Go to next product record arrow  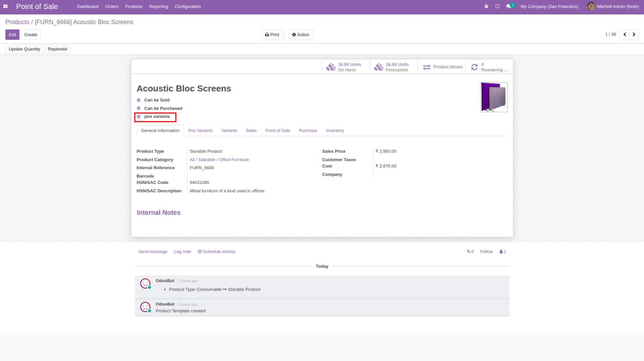tap(634, 35)
